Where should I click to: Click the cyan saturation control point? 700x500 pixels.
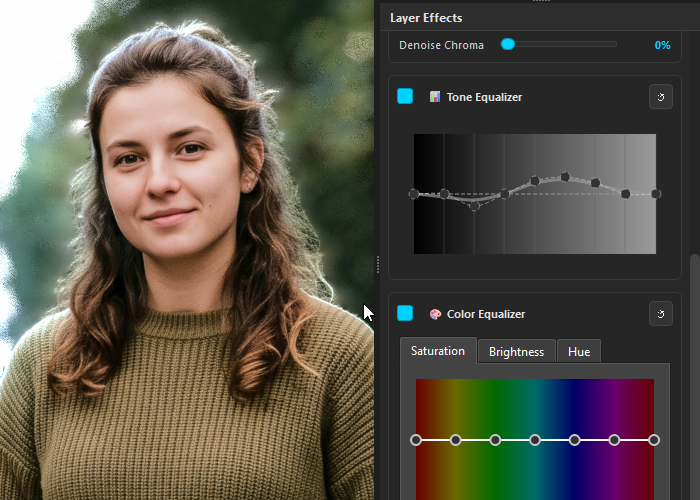pyautogui.click(x=535, y=440)
